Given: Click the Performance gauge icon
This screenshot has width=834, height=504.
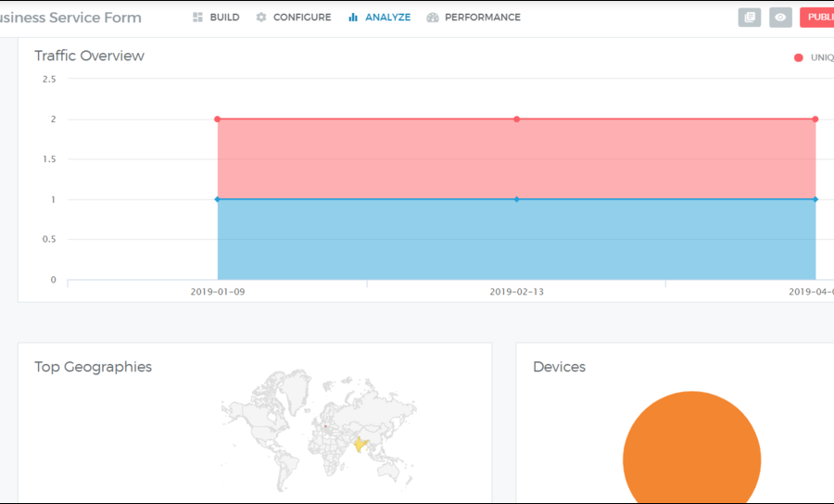Looking at the screenshot, I should click(x=433, y=18).
